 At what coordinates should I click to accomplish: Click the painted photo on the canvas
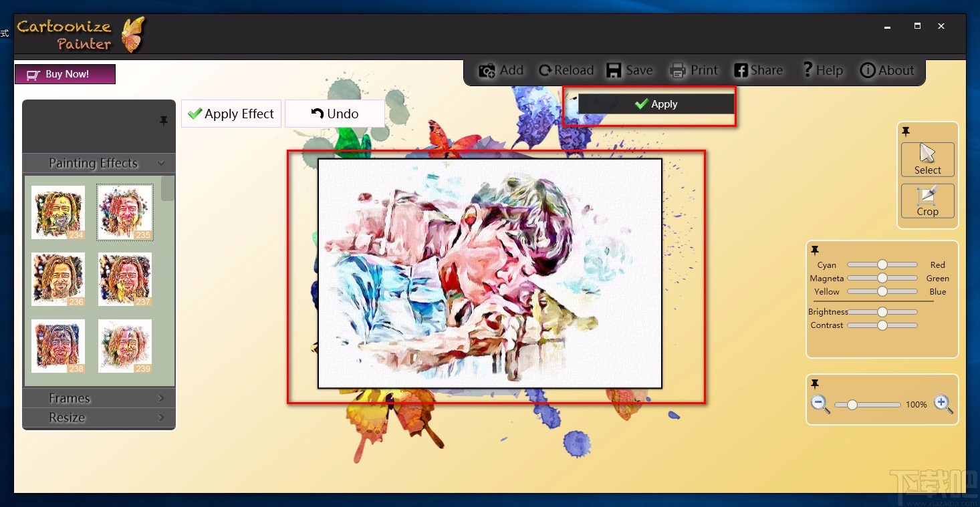pyautogui.click(x=490, y=273)
